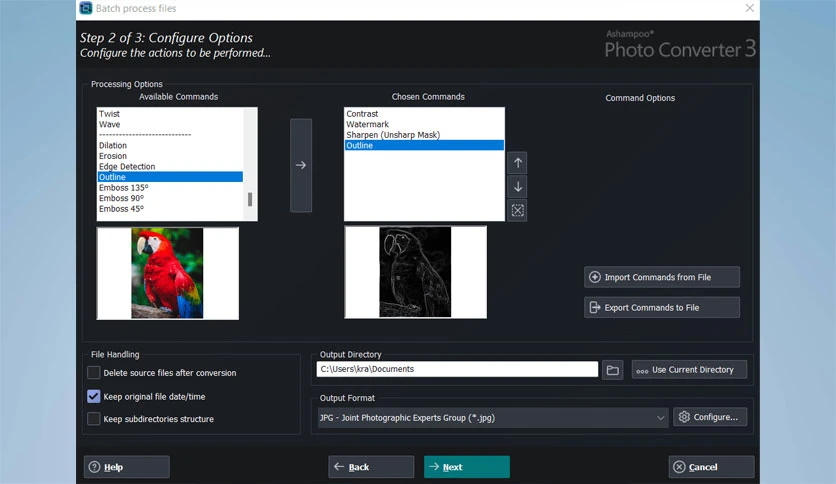The height and width of the screenshot is (484, 836).
Task: Click the Ashampoo app icon in title bar
Action: point(85,8)
